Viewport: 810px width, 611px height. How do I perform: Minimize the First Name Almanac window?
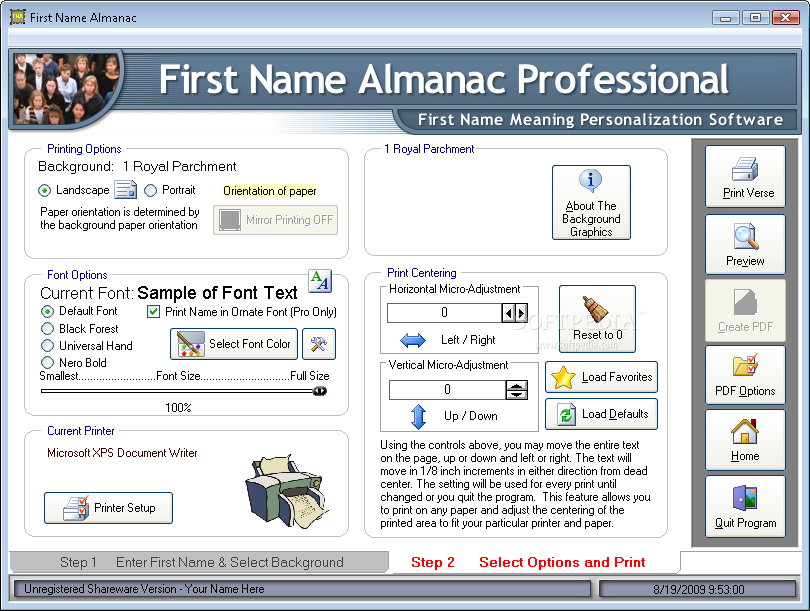725,18
